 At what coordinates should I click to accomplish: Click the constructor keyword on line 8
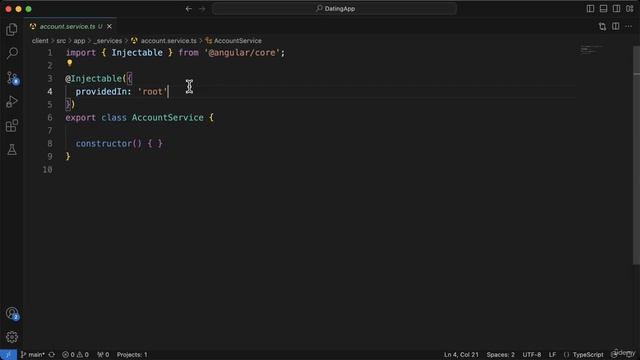pos(104,144)
